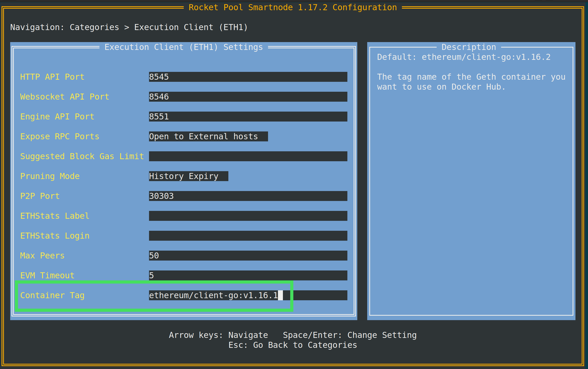Focus the Engine API Port field
Screen dimensions: 588x369
pos(248,117)
